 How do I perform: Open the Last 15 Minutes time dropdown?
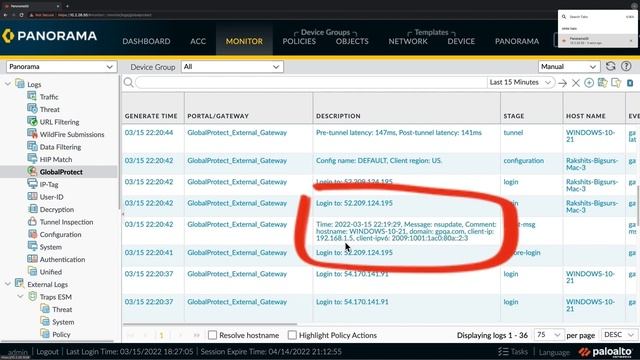point(520,82)
